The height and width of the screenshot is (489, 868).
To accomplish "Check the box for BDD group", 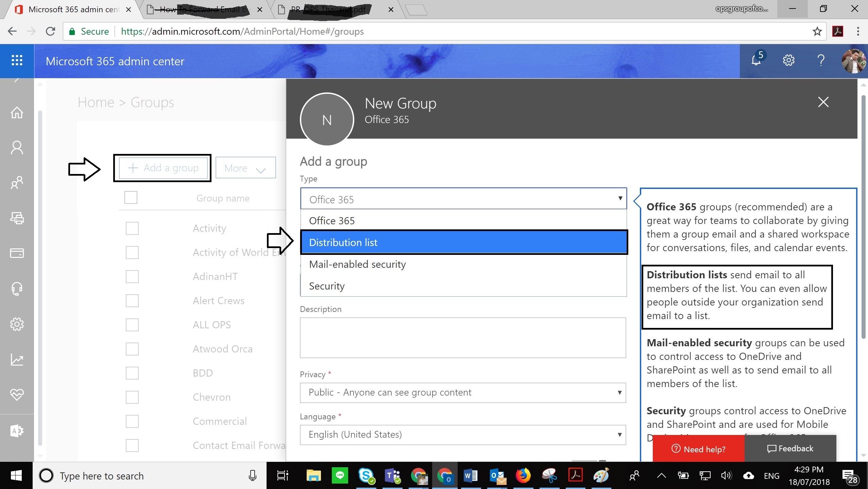I will coord(132,373).
